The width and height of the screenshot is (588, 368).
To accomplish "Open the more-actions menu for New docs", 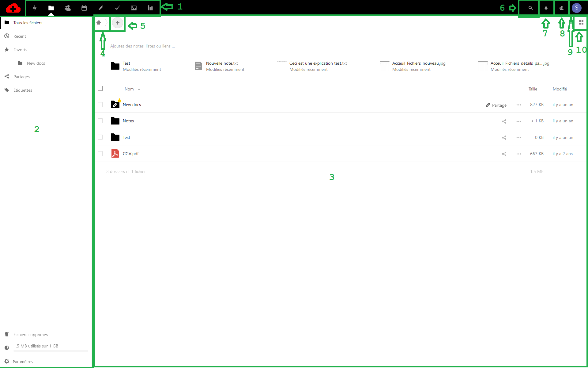I will 518,105.
